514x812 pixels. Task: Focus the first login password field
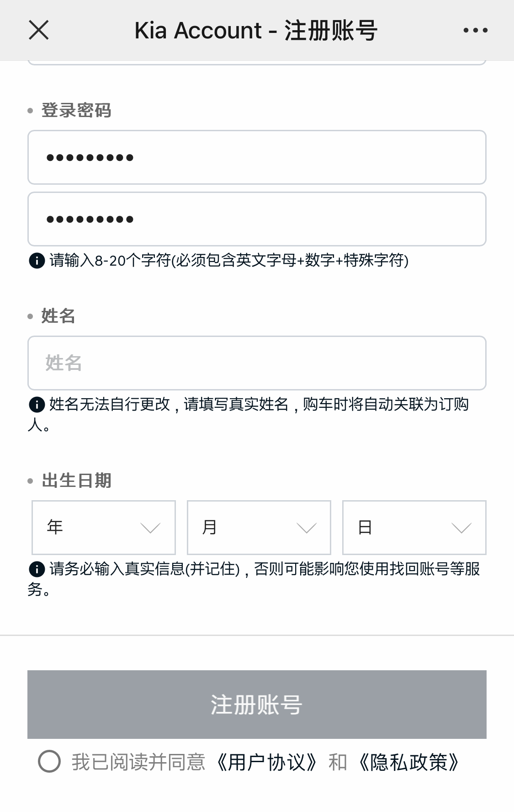coord(257,157)
